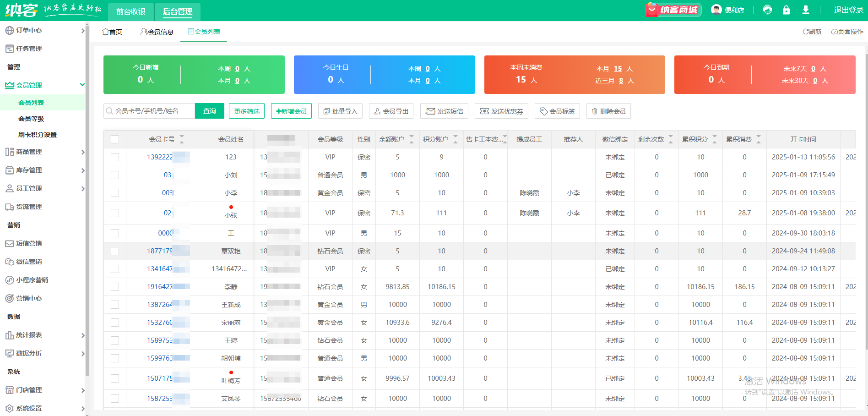Click the download icon in header

point(806,10)
